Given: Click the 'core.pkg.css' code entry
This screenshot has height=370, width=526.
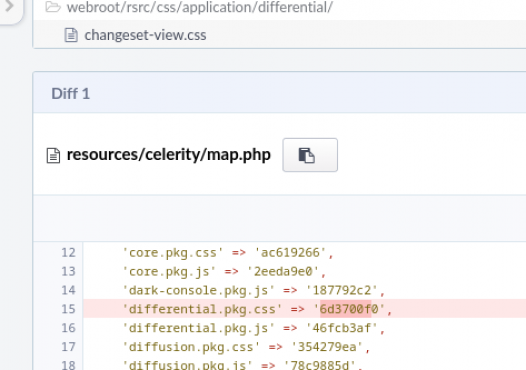Looking at the screenshot, I should (x=173, y=253).
